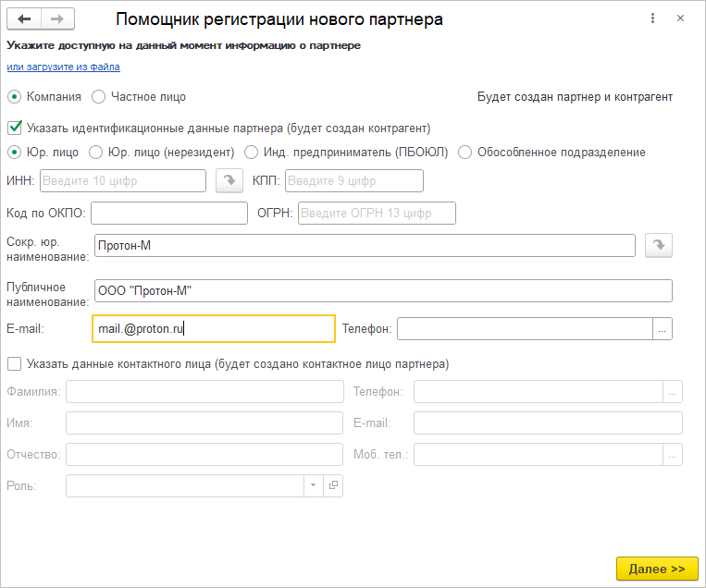Click the Код по ОКПО field

tap(168, 214)
